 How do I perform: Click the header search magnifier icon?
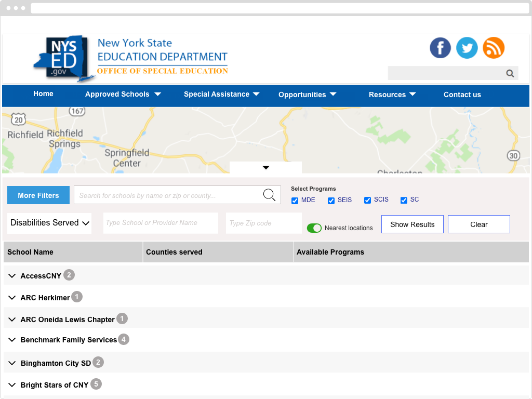point(510,73)
